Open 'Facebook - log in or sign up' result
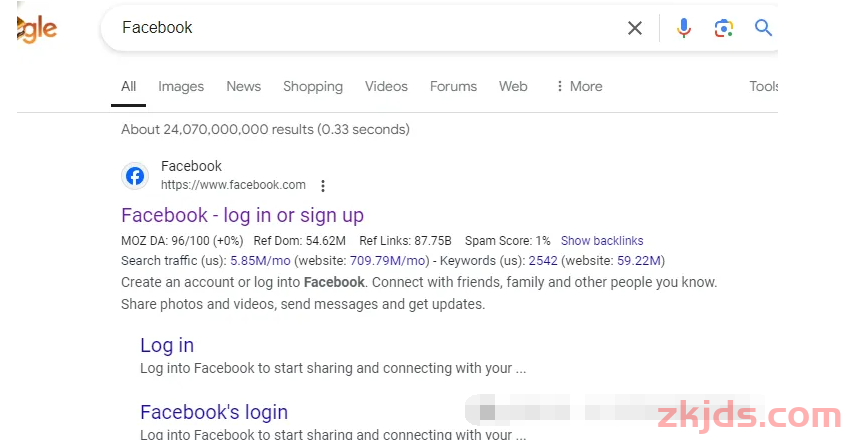860x447 pixels. [x=242, y=216]
